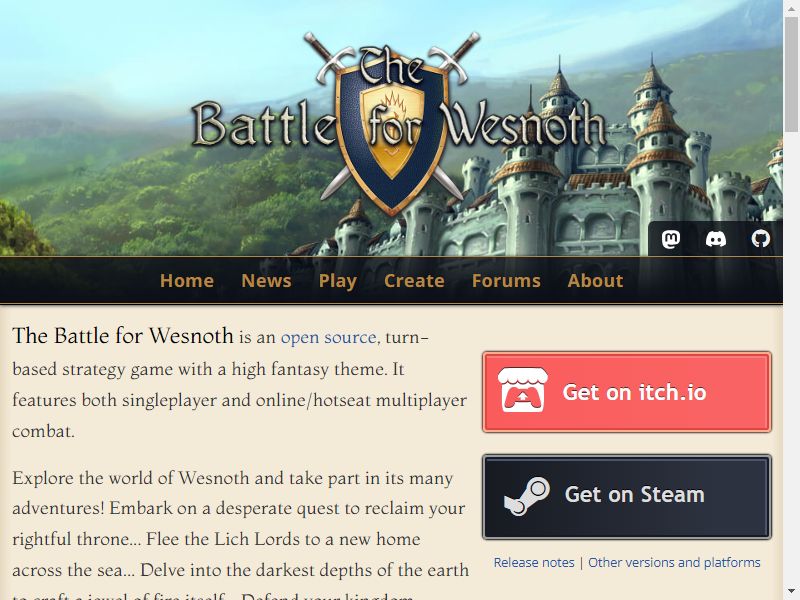Open the News menu item
The width and height of the screenshot is (800, 600).
266,281
